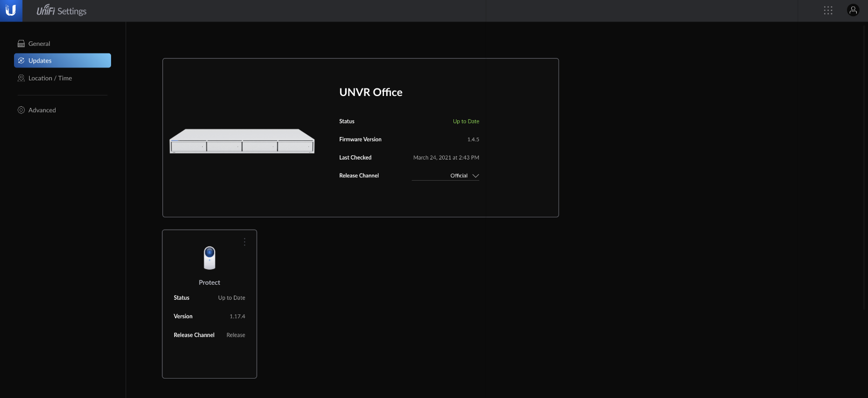
Task: Click the UNVR Office heading
Action: point(371,92)
